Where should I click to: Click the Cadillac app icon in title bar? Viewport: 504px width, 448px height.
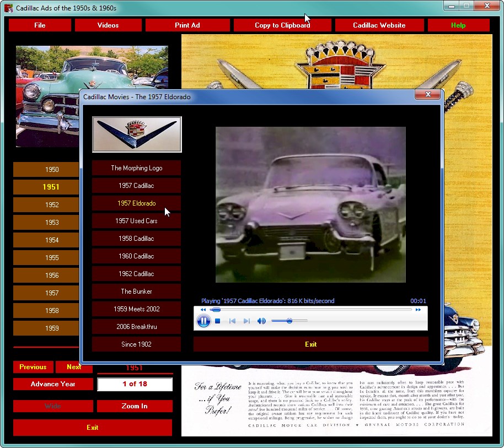(9, 8)
